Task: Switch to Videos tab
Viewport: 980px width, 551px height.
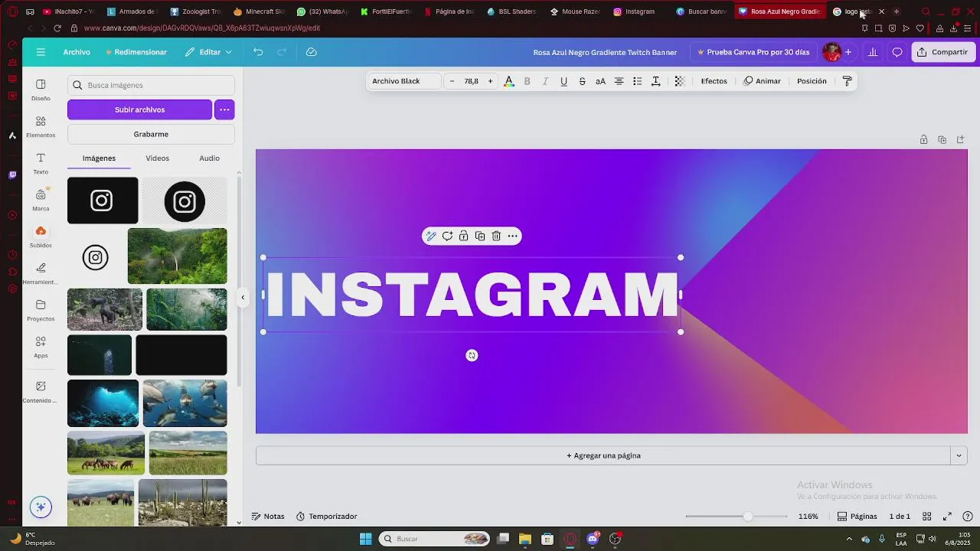Action: point(157,158)
